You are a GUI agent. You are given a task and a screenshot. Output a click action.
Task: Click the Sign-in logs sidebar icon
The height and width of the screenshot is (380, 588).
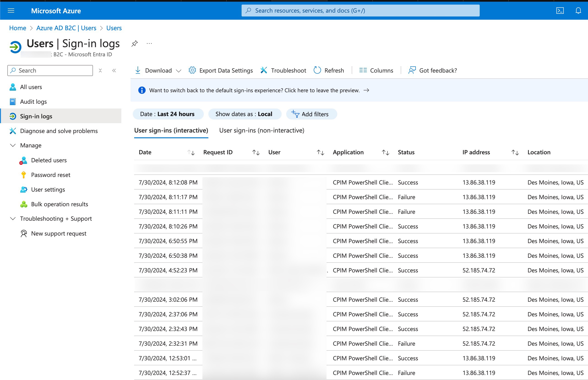[13, 116]
